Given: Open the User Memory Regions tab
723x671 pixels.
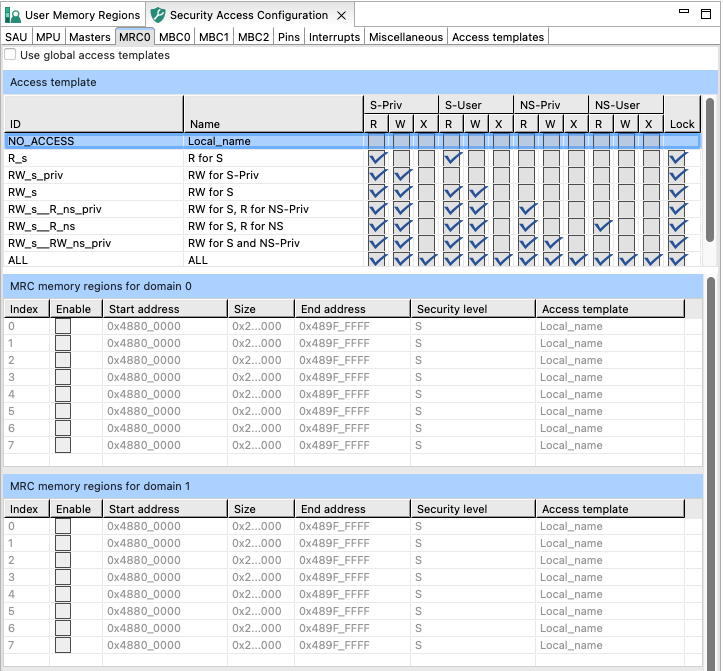Looking at the screenshot, I should 84,15.
